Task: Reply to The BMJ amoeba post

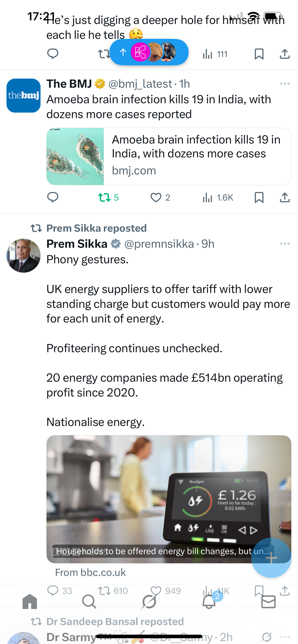Action: pos(53,197)
